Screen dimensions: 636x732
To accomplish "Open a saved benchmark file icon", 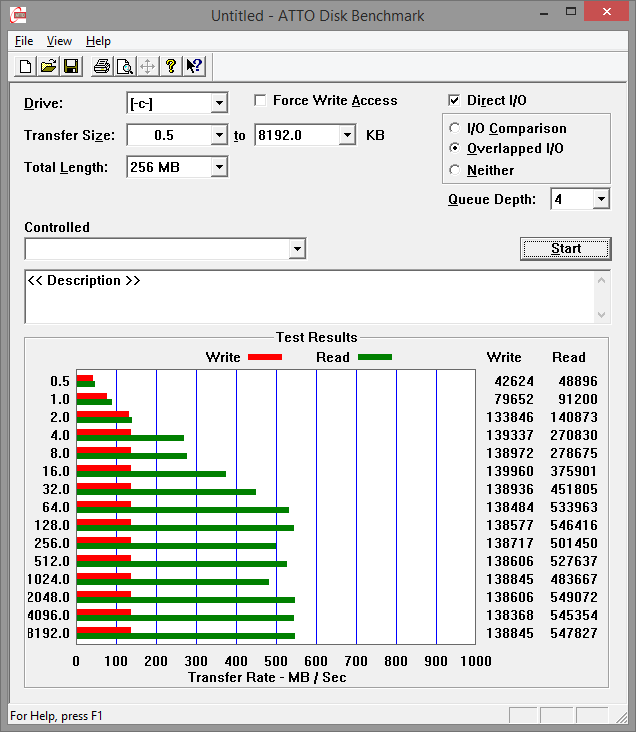I will [x=48, y=66].
